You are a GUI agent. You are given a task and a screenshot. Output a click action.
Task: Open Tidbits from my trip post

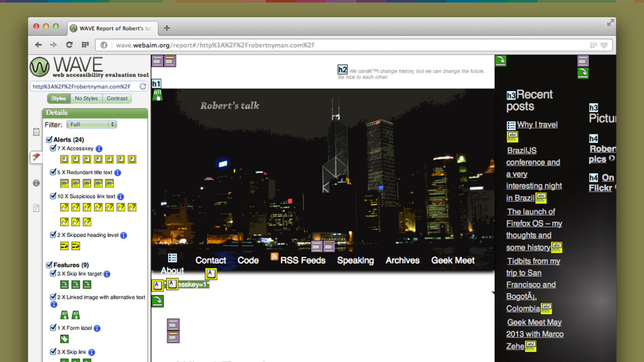click(533, 285)
